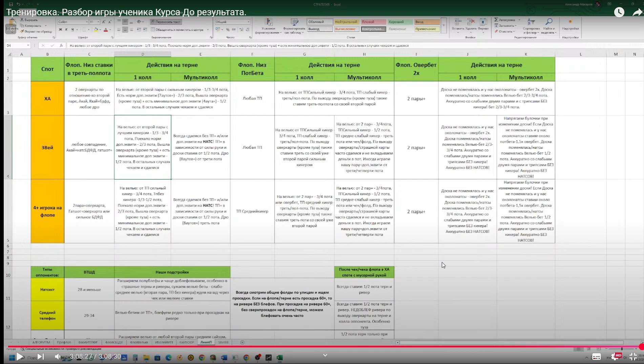Screen dimensions: 644x364
Task: Exit fullscreen mode
Action: (x=633, y=357)
